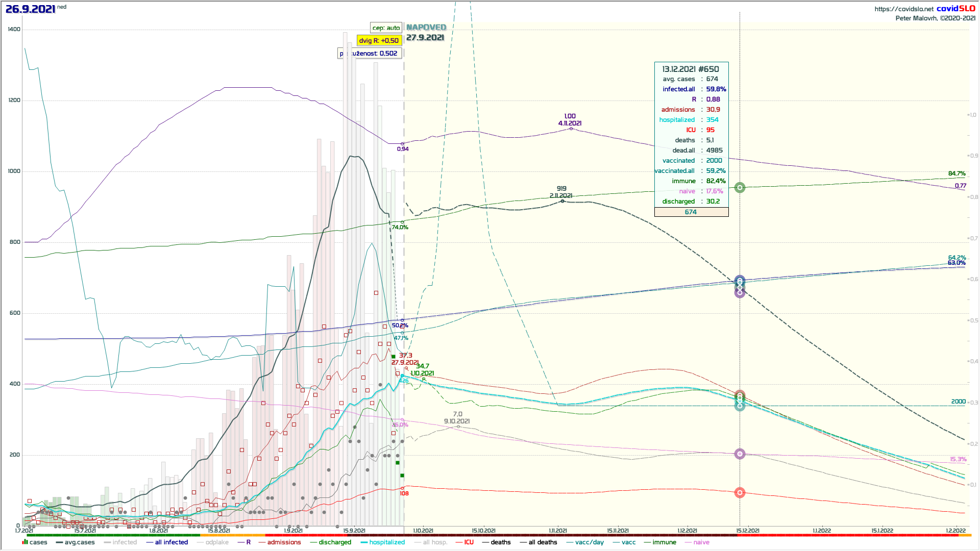Open the https://covidslo.net link

coord(903,9)
